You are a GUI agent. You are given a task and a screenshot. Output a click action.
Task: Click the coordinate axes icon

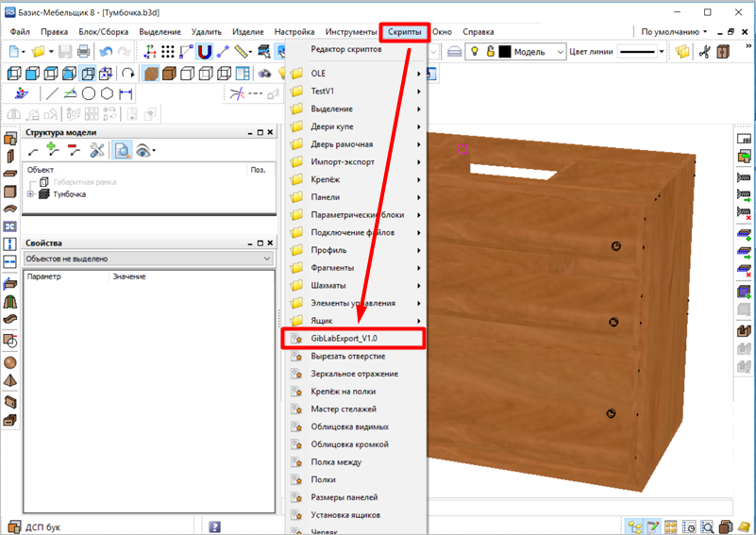point(150,51)
